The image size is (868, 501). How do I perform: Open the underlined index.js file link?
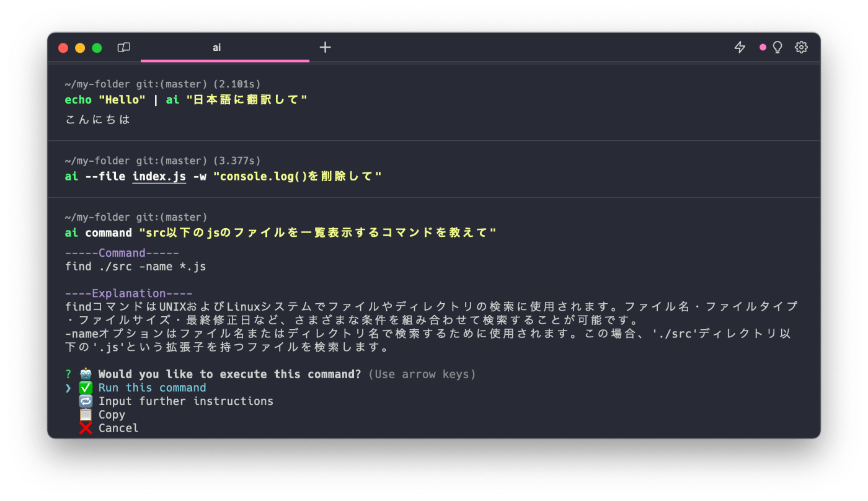click(159, 177)
